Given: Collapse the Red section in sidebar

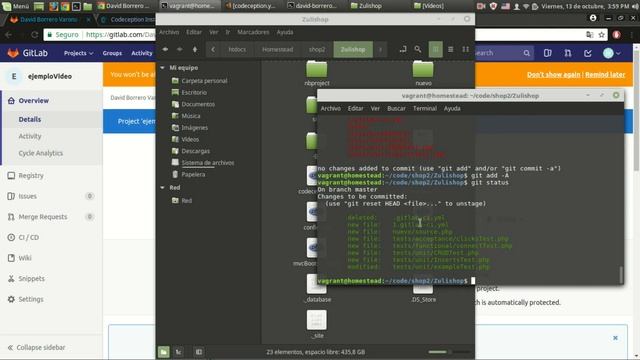Looking at the screenshot, I should (162, 188).
